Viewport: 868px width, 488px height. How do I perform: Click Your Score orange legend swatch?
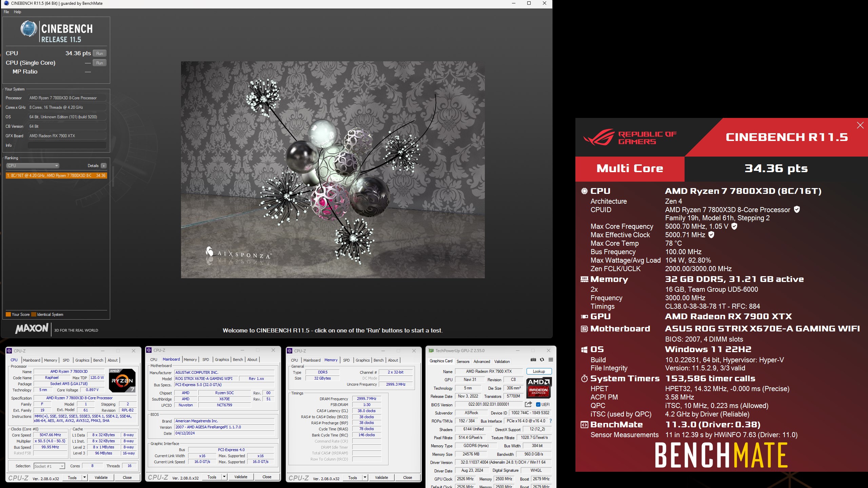8,314
